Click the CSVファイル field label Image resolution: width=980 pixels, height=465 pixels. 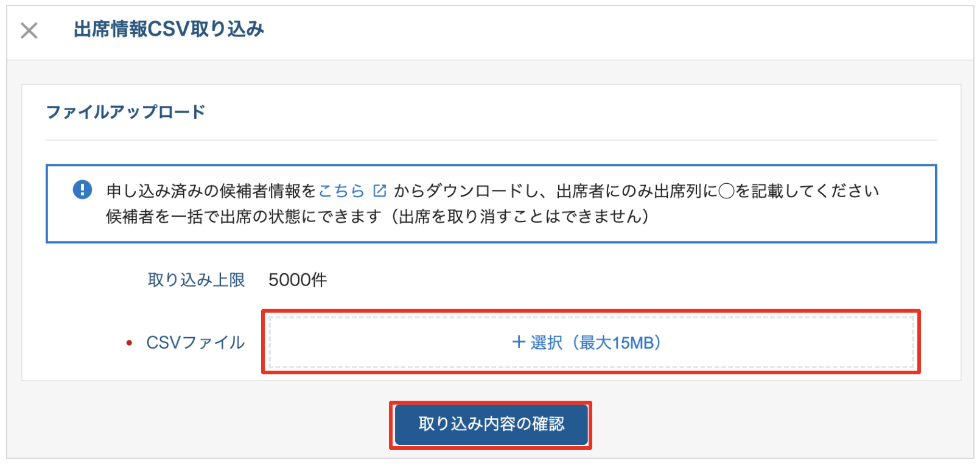point(195,343)
